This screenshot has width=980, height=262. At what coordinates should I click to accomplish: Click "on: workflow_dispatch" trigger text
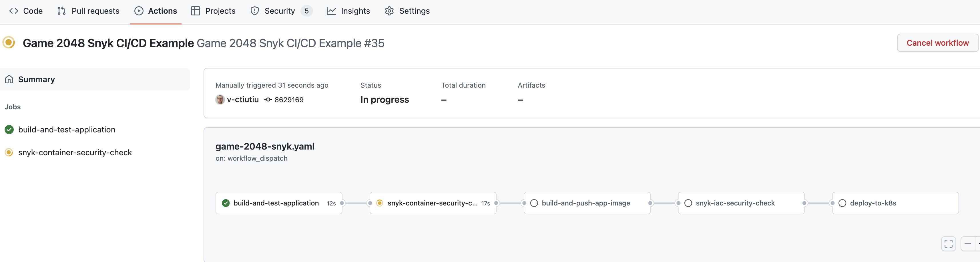click(252, 158)
